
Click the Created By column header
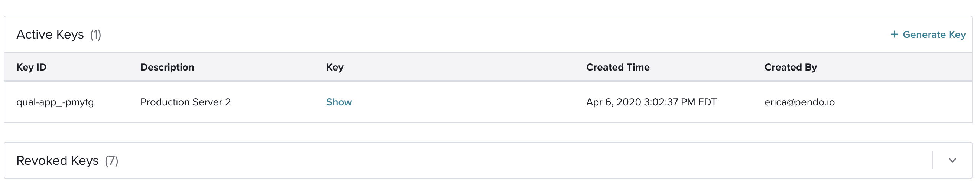point(791,67)
